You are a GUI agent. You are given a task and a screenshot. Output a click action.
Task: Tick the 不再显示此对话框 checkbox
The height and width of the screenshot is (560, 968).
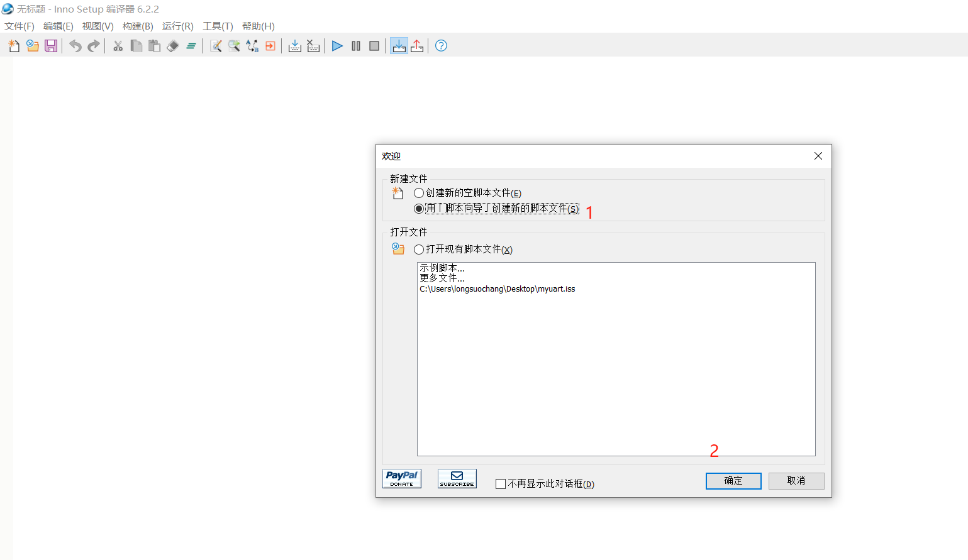[501, 484]
